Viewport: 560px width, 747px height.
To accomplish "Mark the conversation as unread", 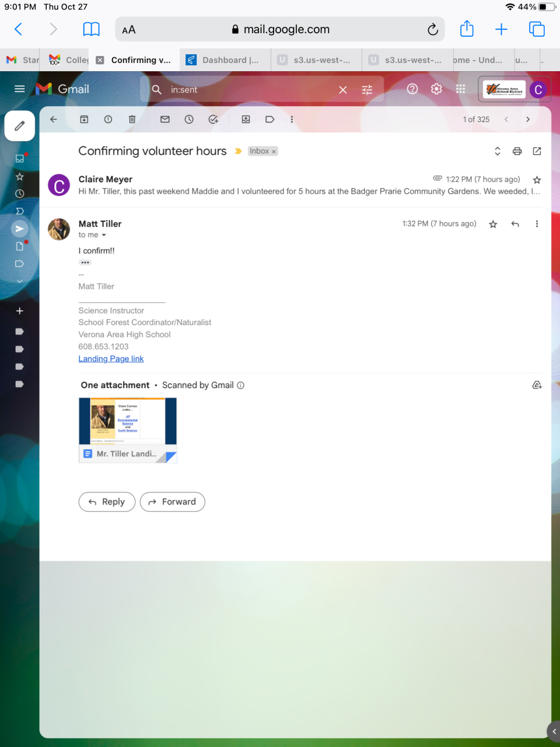I will click(x=165, y=119).
